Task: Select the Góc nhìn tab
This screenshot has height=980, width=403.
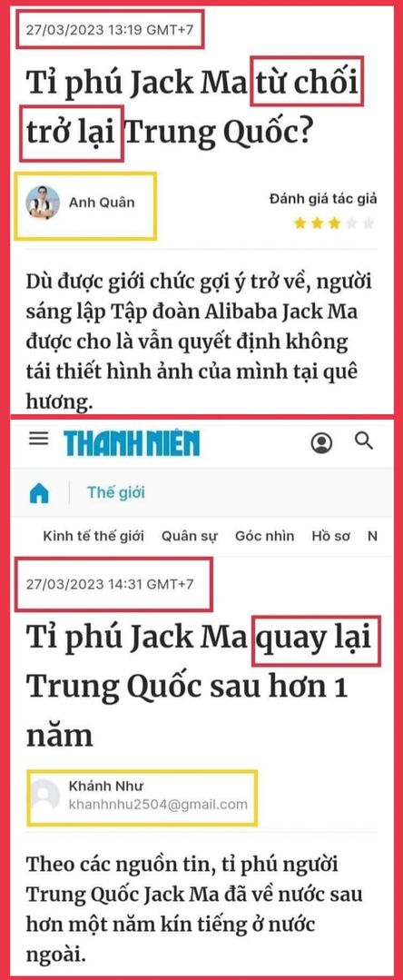Action: (264, 536)
